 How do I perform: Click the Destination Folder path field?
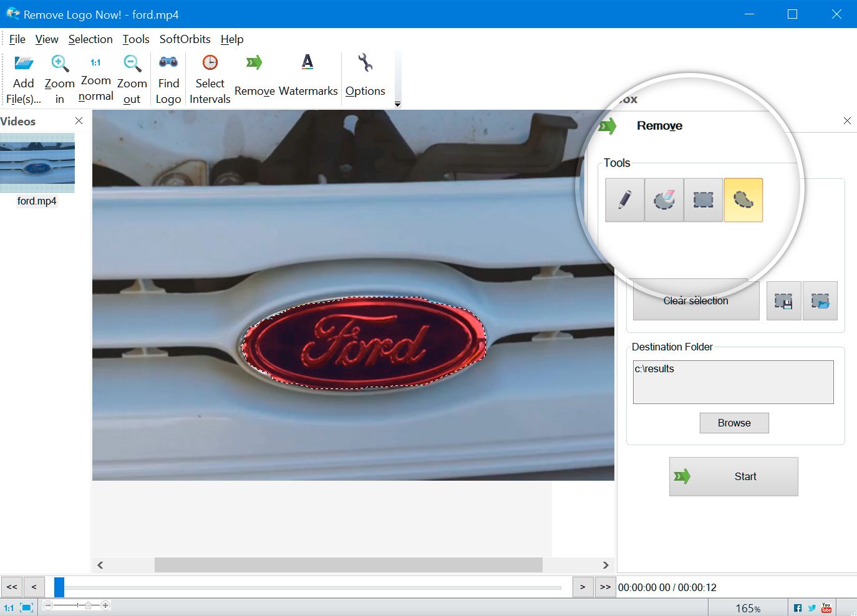click(733, 382)
